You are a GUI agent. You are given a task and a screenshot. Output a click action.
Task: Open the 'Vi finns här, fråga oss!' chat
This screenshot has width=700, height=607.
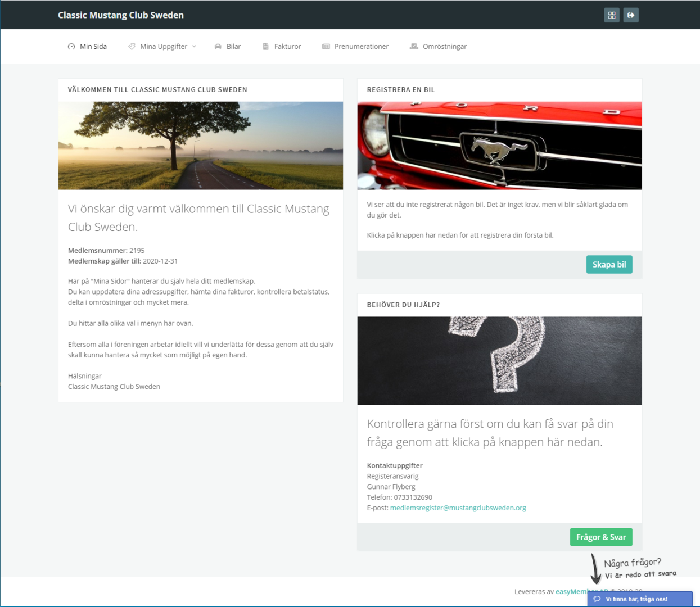640,599
